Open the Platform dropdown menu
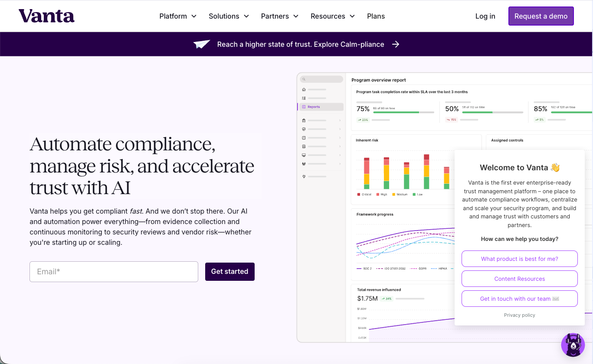 click(178, 16)
